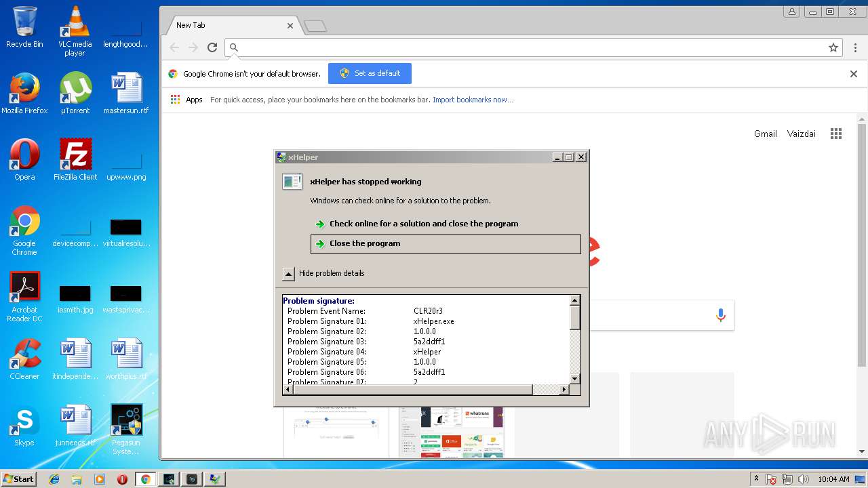Screen dimensions: 868x488
Task: Close the New Tab tab
Action: [x=290, y=26]
